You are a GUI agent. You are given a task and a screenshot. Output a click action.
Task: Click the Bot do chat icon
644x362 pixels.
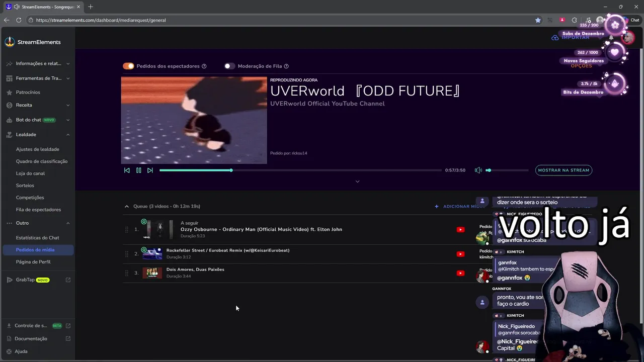pos(10,120)
